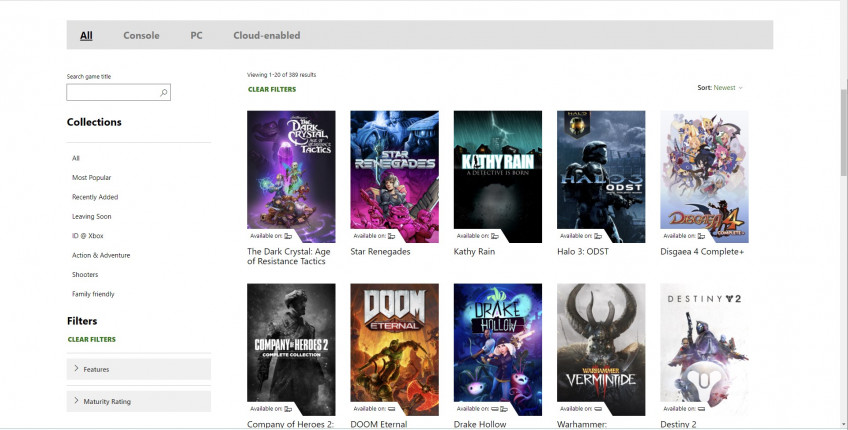Switch to the PC tab
Screen dimensions: 848x430
196,35
